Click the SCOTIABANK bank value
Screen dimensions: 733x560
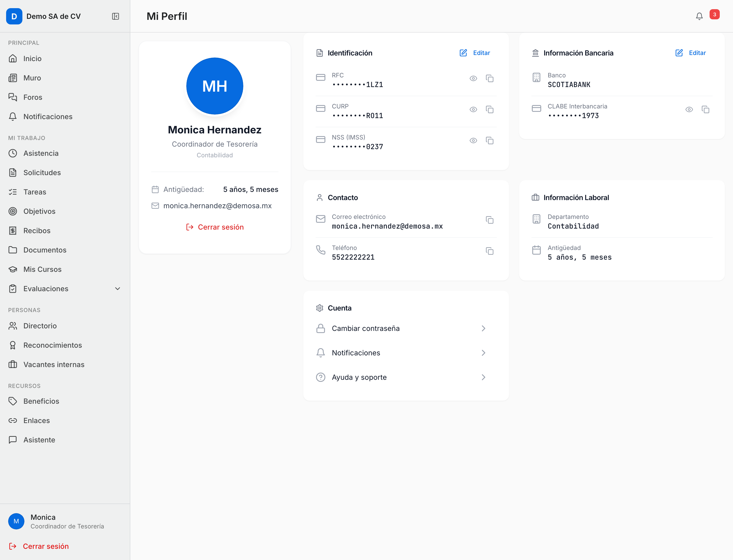[x=569, y=85]
